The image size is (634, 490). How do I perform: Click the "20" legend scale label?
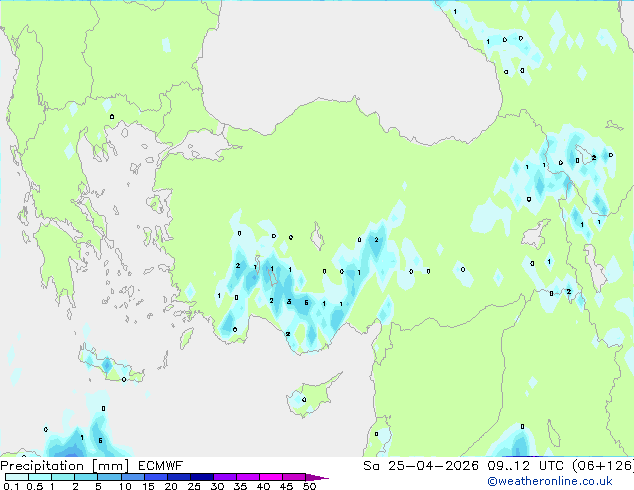click(x=171, y=486)
